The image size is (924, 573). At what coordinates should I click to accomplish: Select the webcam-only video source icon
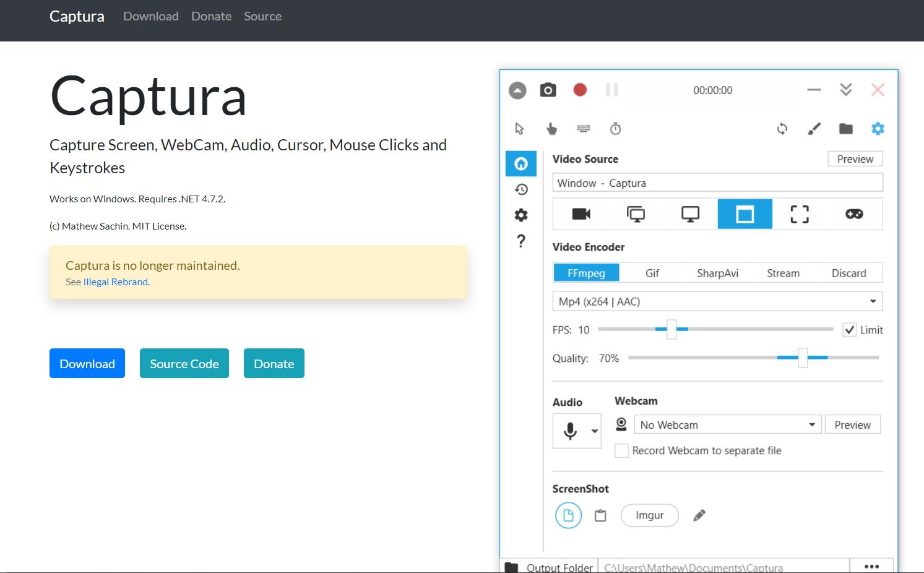pyautogui.click(x=581, y=214)
